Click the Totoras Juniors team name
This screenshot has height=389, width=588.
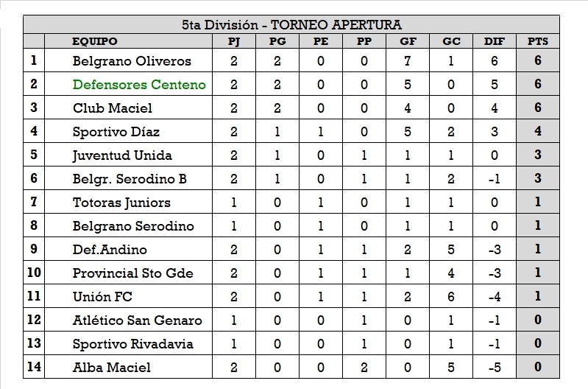(121, 203)
